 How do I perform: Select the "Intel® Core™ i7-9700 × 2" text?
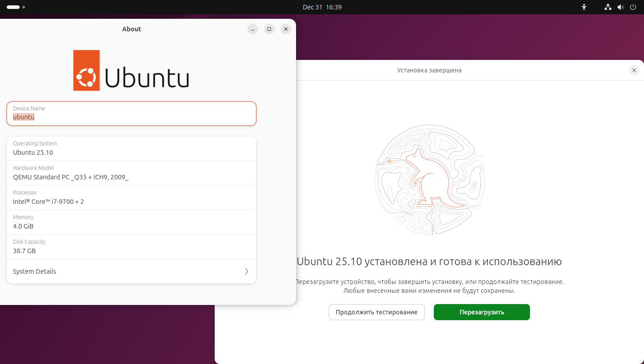pyautogui.click(x=48, y=202)
